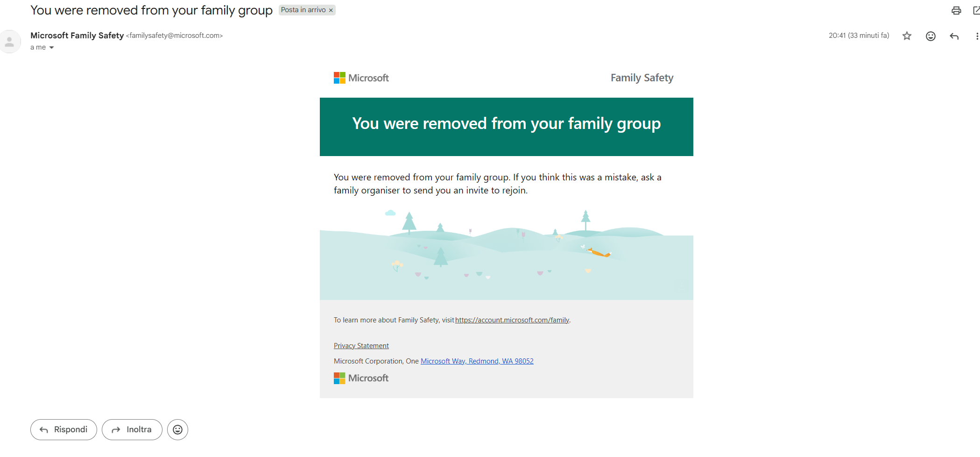
Task: Open the Microsoft Way, Redmond address link
Action: [477, 361]
